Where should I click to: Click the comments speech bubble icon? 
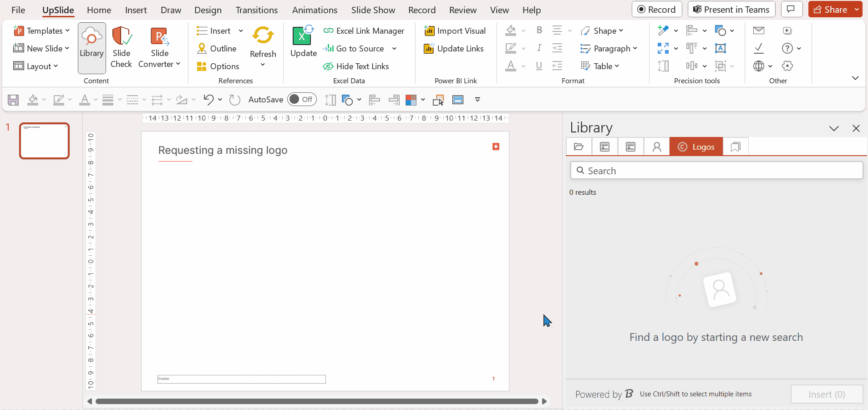pyautogui.click(x=792, y=9)
